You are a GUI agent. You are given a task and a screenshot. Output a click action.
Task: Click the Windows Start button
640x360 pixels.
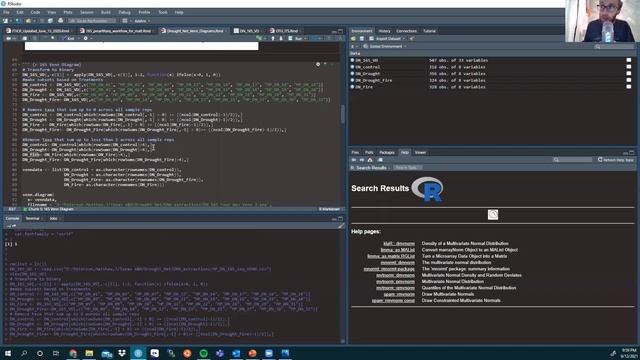coord(7,353)
